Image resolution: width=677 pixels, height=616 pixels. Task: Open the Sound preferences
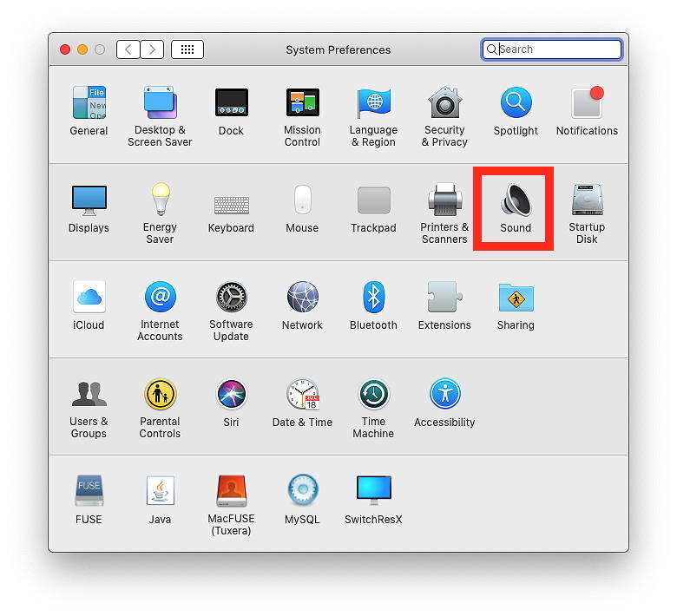(516, 208)
